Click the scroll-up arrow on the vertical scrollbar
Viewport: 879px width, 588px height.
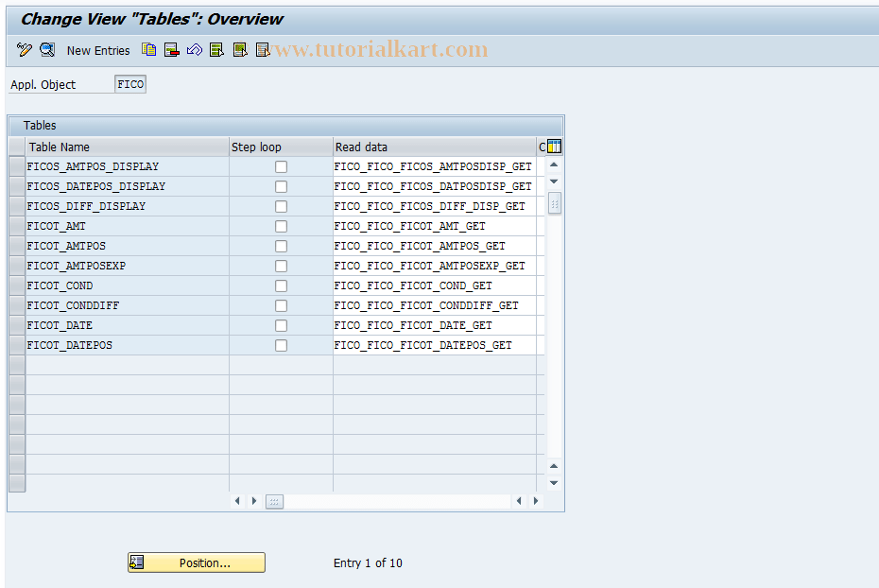(553, 164)
